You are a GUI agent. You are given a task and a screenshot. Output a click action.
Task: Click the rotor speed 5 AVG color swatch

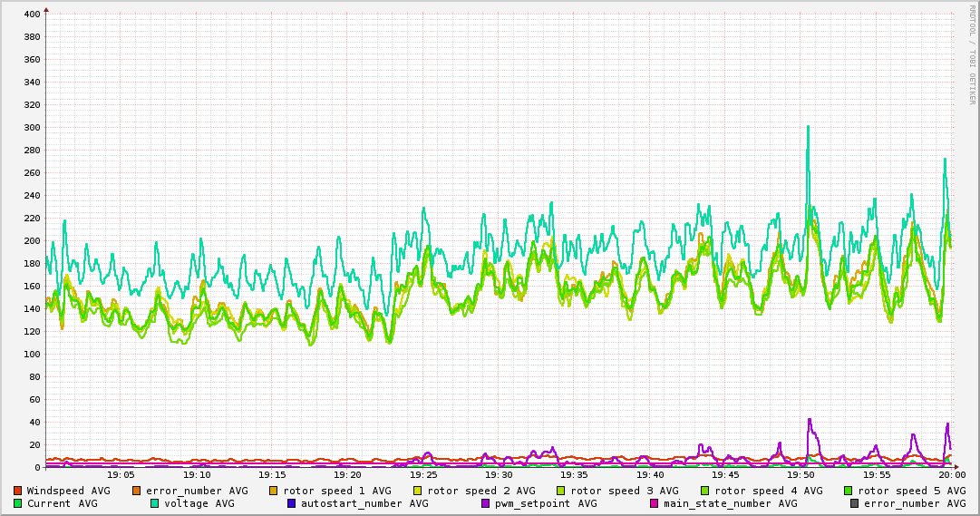(x=849, y=491)
